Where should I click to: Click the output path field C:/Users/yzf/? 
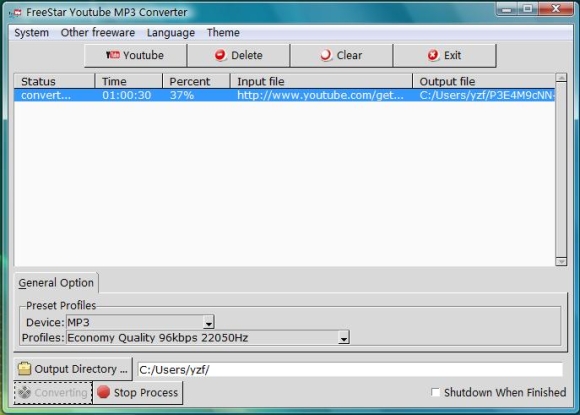coord(350,370)
